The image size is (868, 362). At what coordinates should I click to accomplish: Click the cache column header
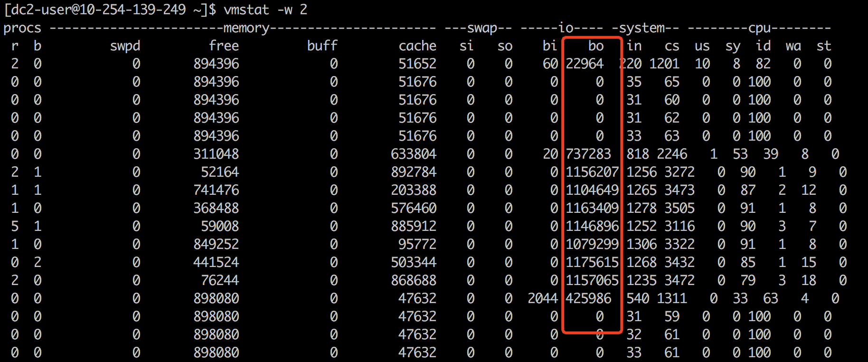pos(417,46)
